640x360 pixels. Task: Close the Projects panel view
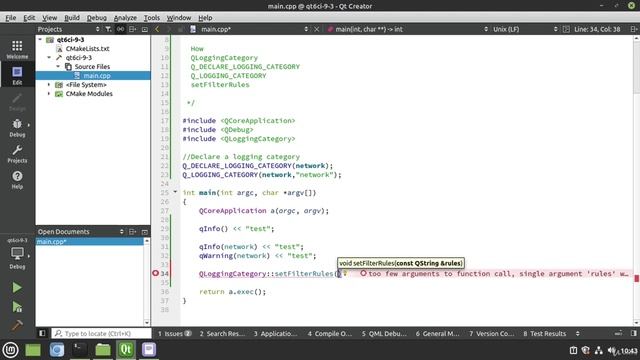coord(144,29)
